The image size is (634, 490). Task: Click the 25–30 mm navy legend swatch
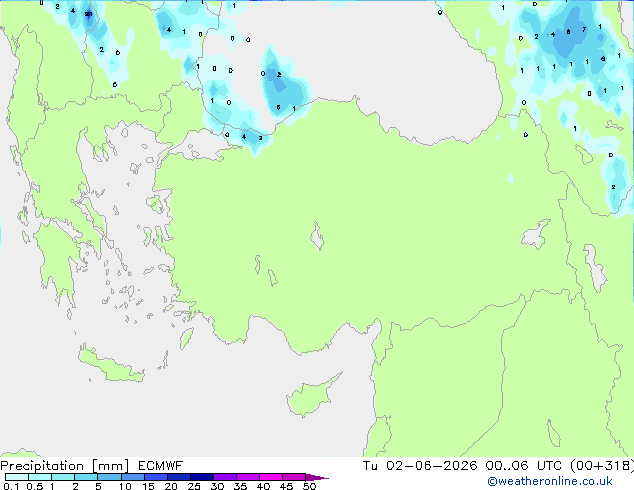click(201, 477)
